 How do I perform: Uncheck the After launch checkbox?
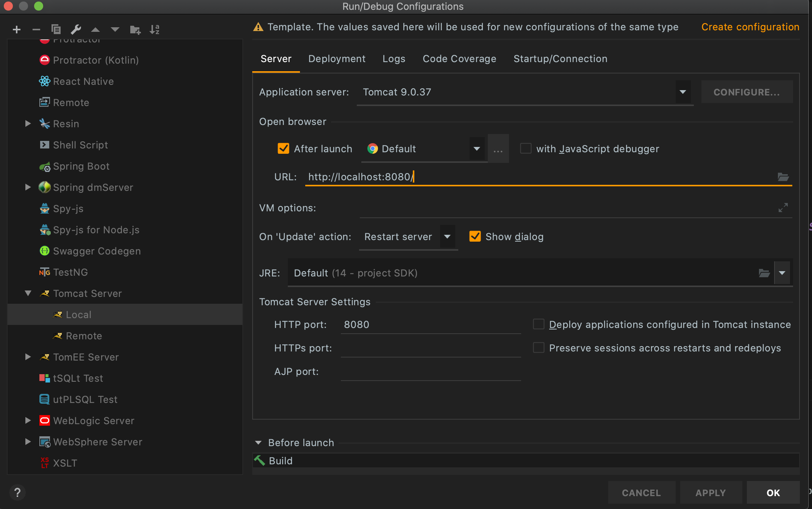[x=283, y=148]
